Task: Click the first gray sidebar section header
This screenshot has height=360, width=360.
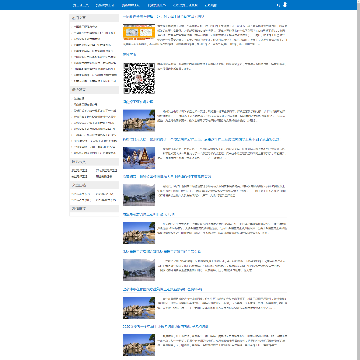Action: click(94, 18)
